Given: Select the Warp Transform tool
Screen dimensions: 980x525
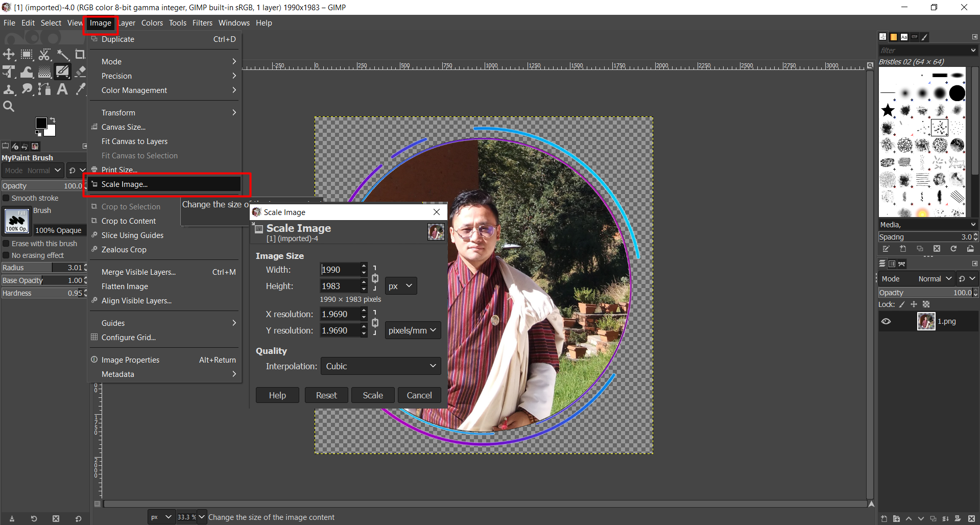Looking at the screenshot, I should pyautogui.click(x=27, y=71).
